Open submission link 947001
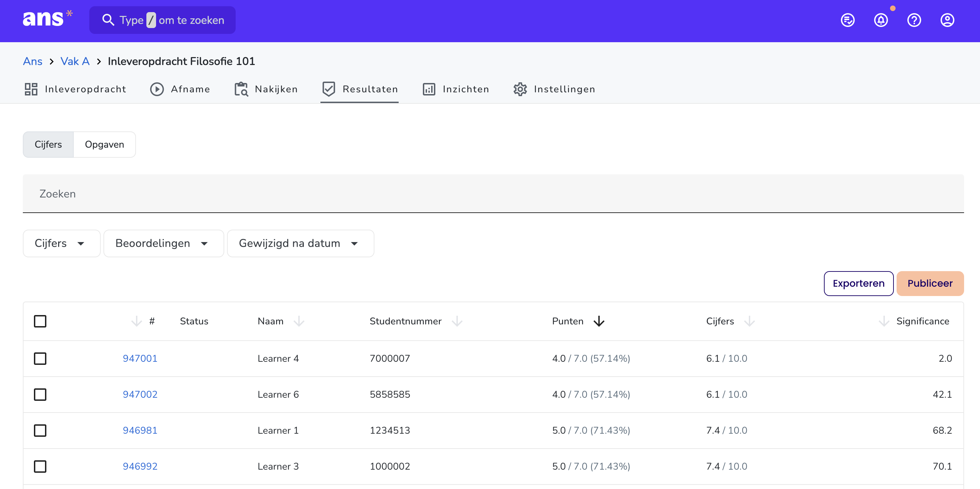The height and width of the screenshot is (489, 980). [x=140, y=359]
